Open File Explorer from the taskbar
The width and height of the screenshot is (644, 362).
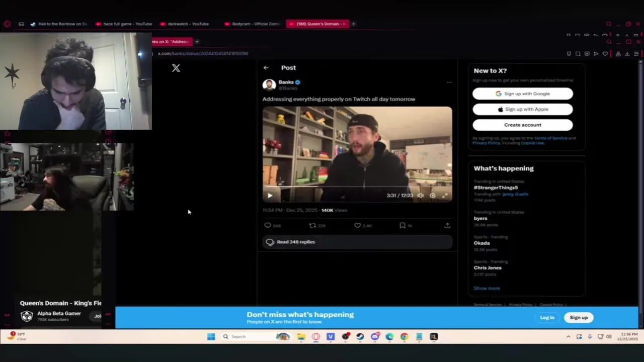pyautogui.click(x=301, y=337)
